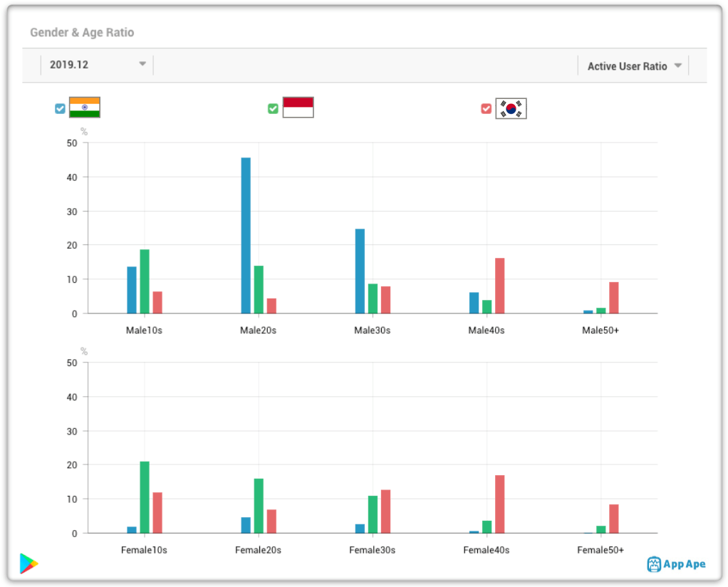Open the 2019.12 date dropdown
Screen dimensions: 728x587
pos(97,65)
